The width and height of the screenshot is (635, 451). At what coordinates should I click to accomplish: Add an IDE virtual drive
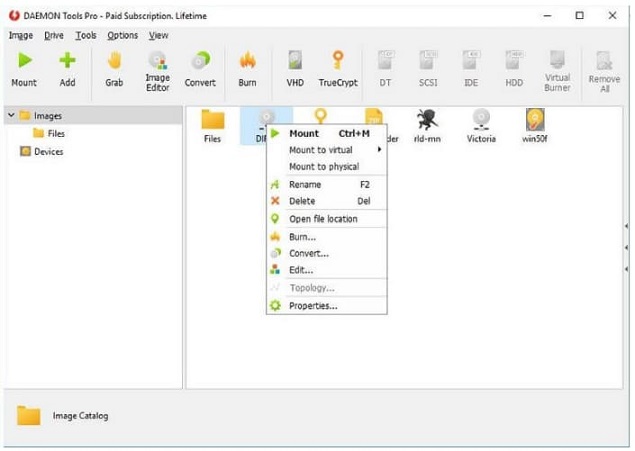pos(471,61)
